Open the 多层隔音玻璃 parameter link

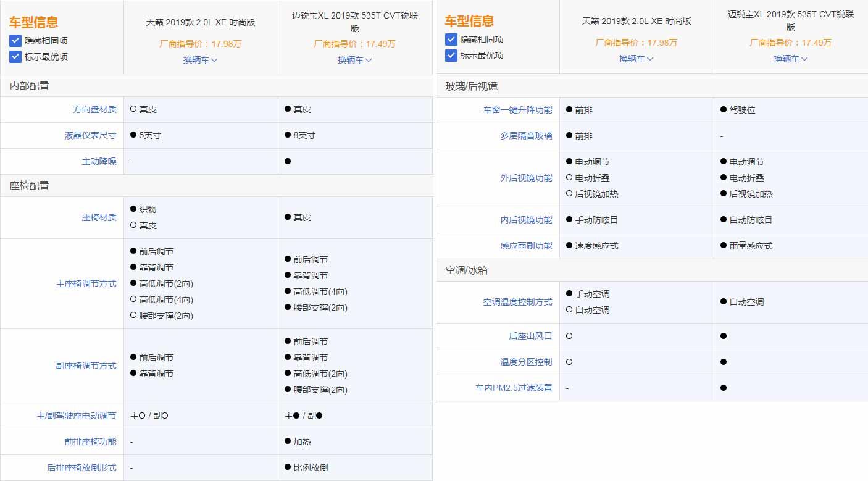526,136
